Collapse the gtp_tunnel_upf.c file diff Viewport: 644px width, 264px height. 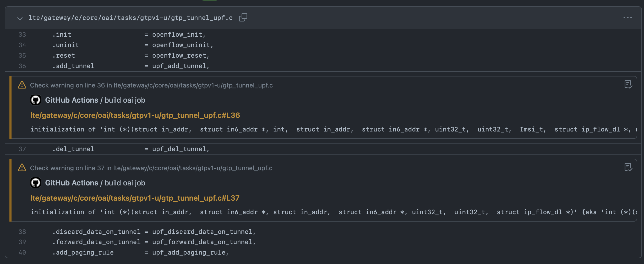[20, 18]
